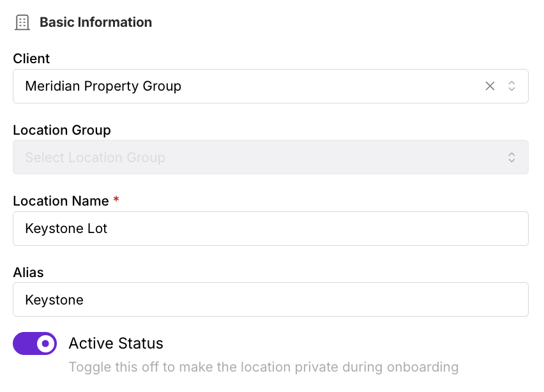Click the onboarding privacy helper text
Image resolution: width=544 pixels, height=392 pixels.
[264, 367]
